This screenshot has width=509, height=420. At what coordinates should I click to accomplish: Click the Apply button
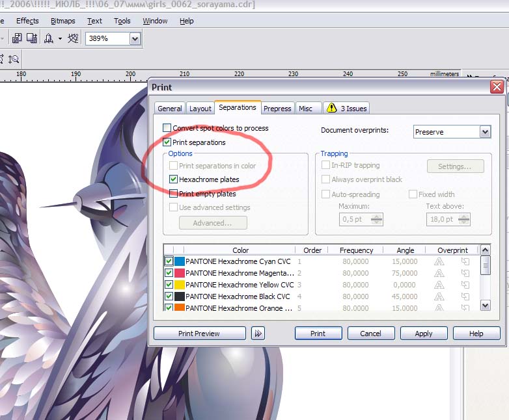(x=424, y=333)
